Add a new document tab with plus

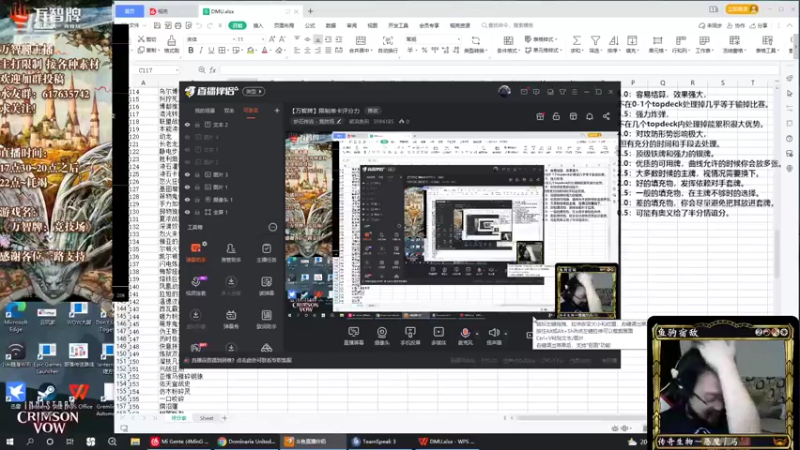coord(310,11)
